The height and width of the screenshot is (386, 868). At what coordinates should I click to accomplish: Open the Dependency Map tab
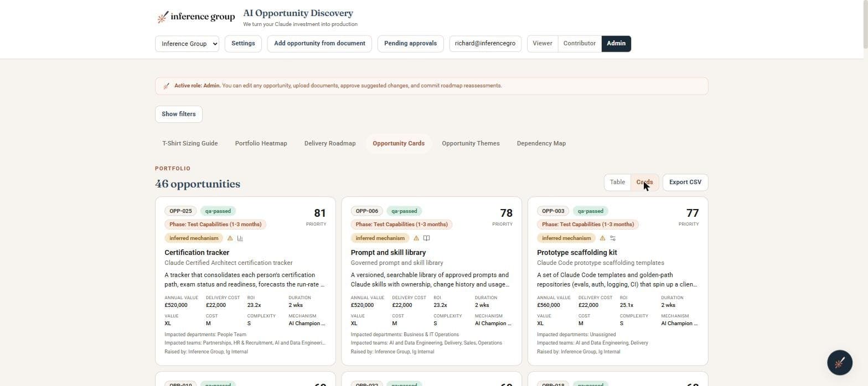(541, 143)
